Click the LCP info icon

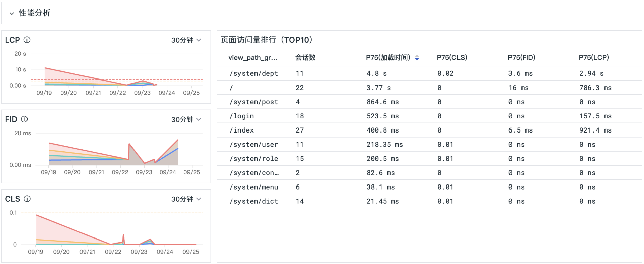point(27,40)
